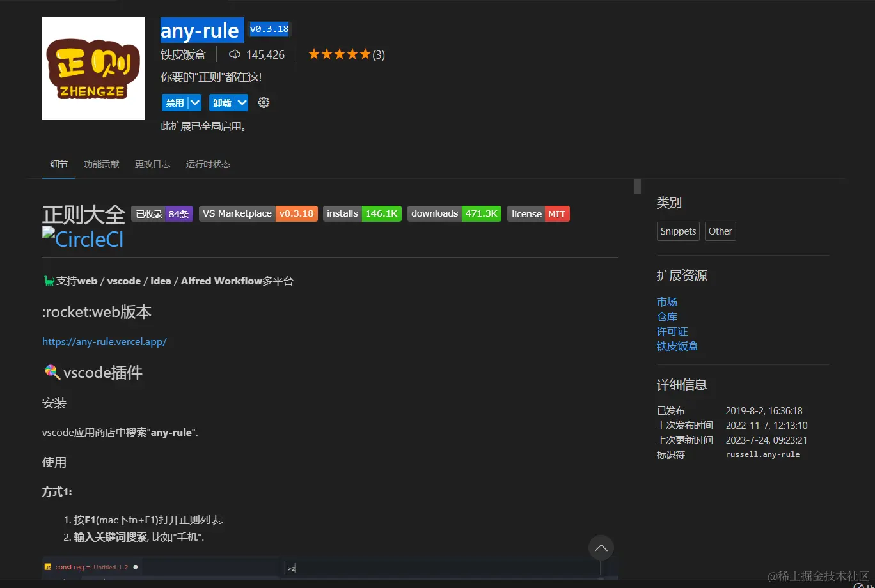Click the release date 2022-11-7, 12:13:10
Image resolution: width=875 pixels, height=588 pixels.
click(x=766, y=426)
